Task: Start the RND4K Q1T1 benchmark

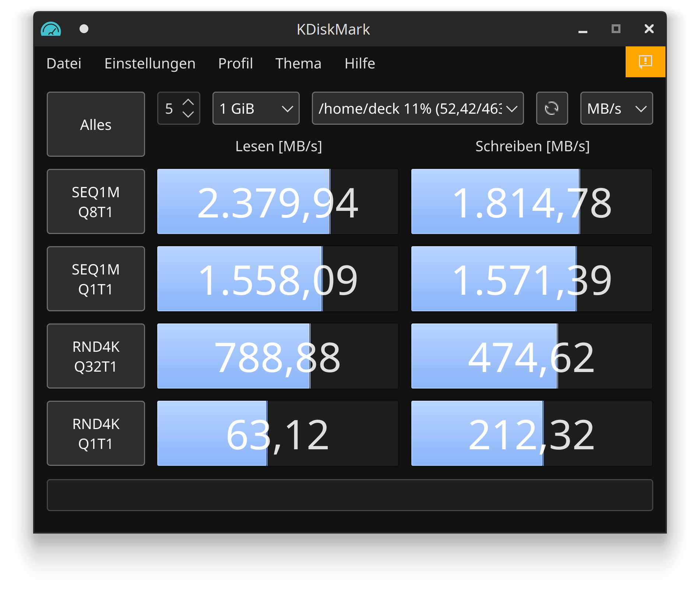Action: pos(95,433)
